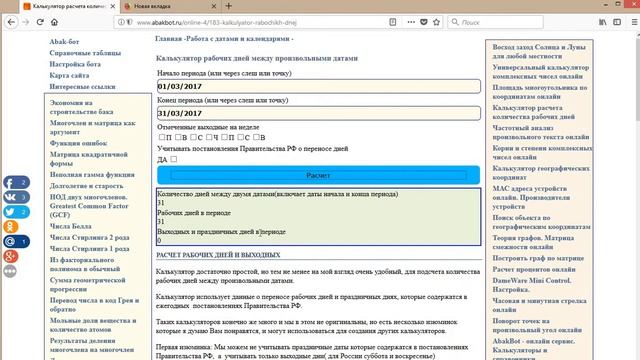Share page via Odnoklassniki icon
640x360 pixels.
pyautogui.click(x=11, y=227)
